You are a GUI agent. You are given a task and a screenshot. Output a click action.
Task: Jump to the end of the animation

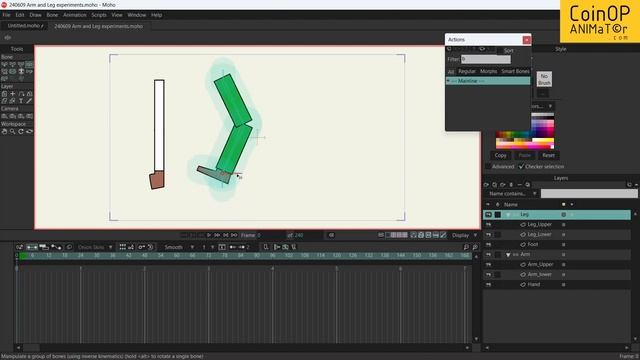click(x=234, y=235)
